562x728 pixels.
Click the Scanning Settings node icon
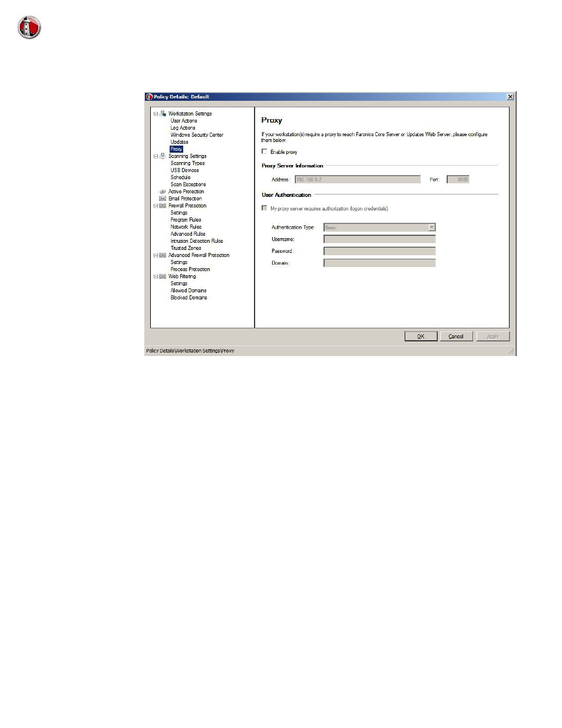163,156
